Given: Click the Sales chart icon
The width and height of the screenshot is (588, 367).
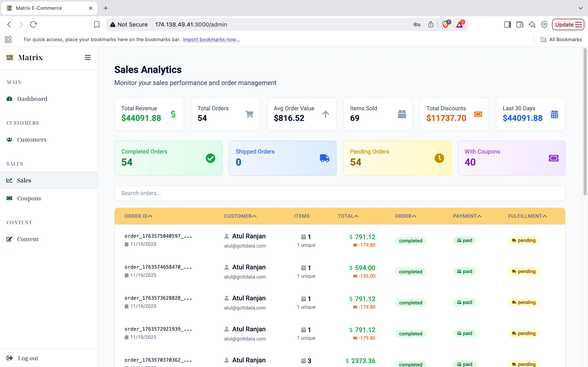Looking at the screenshot, I should [9, 180].
